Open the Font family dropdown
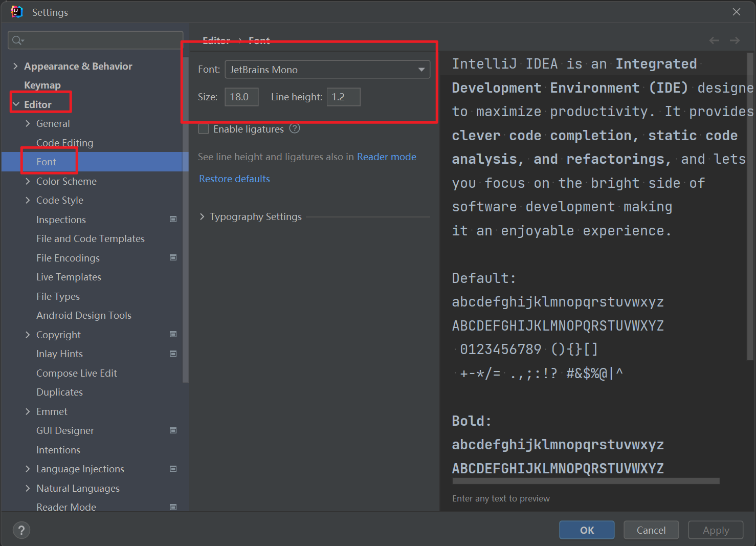The width and height of the screenshot is (756, 546). [x=327, y=69]
